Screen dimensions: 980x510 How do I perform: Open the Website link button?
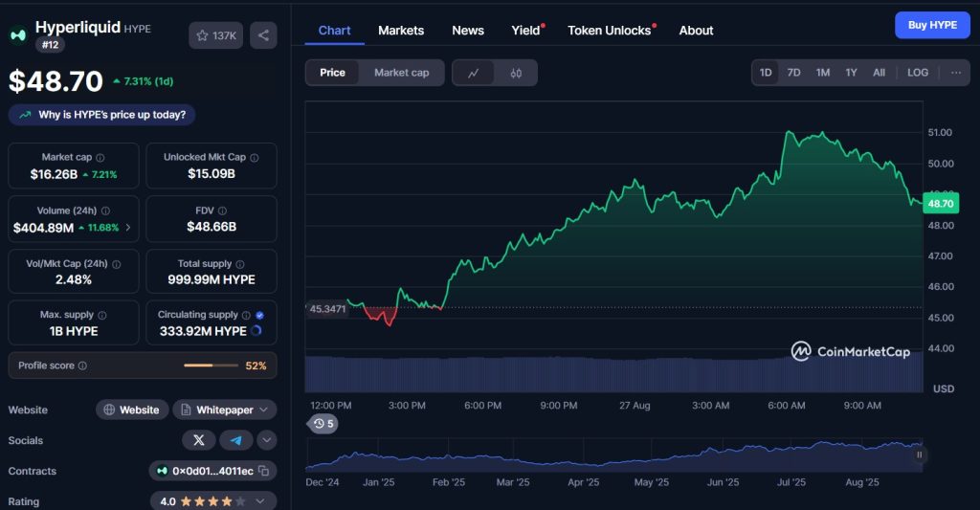132,410
